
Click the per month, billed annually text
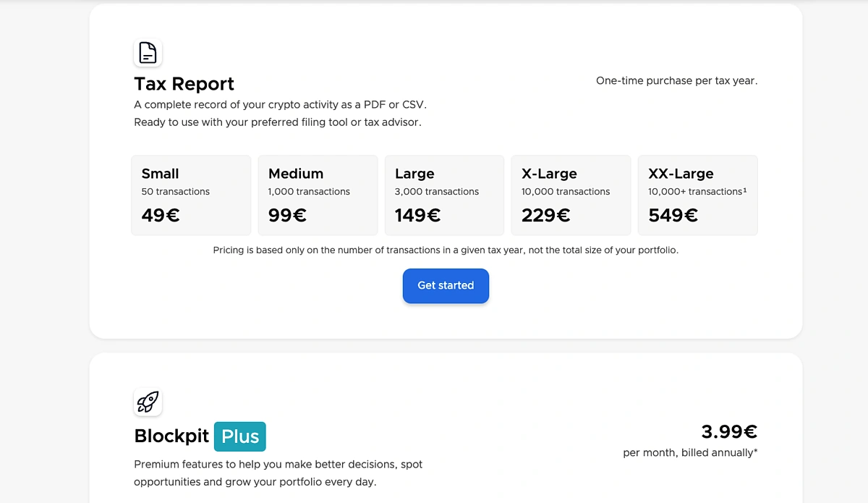(689, 452)
